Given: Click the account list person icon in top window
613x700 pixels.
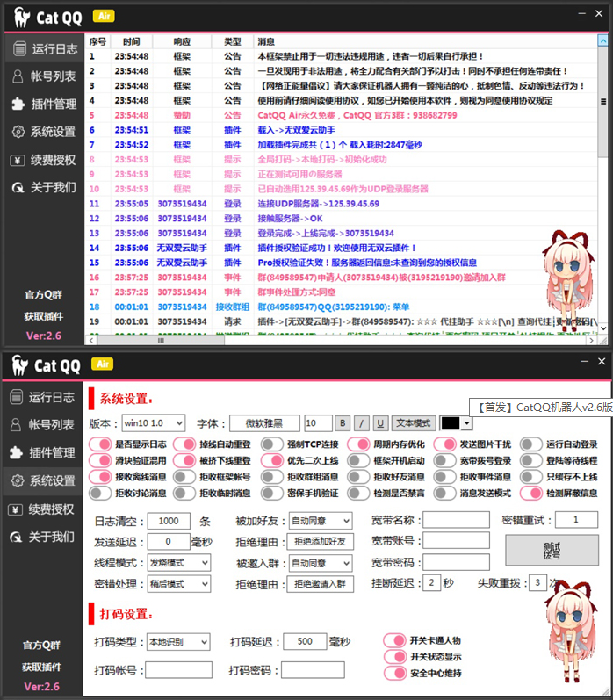Looking at the screenshot, I should (18, 76).
